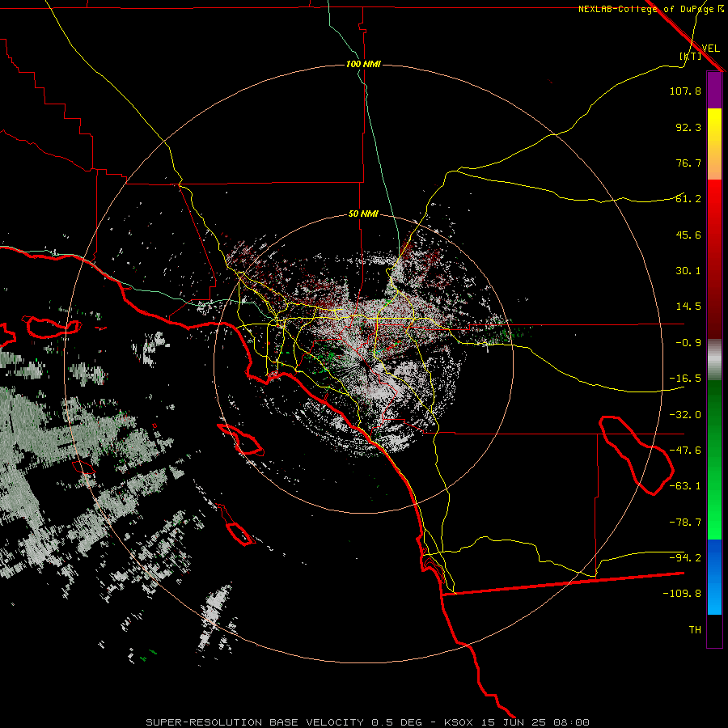This screenshot has width=728, height=728.
Task: Click the 107.8 velocity scale value
Action: (x=685, y=91)
